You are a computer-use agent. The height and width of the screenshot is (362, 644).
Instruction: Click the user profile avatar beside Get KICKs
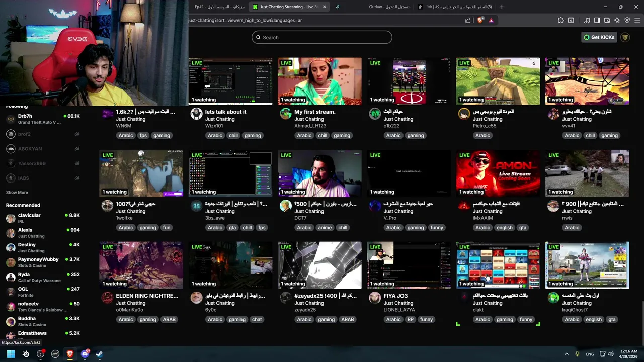[625, 37]
